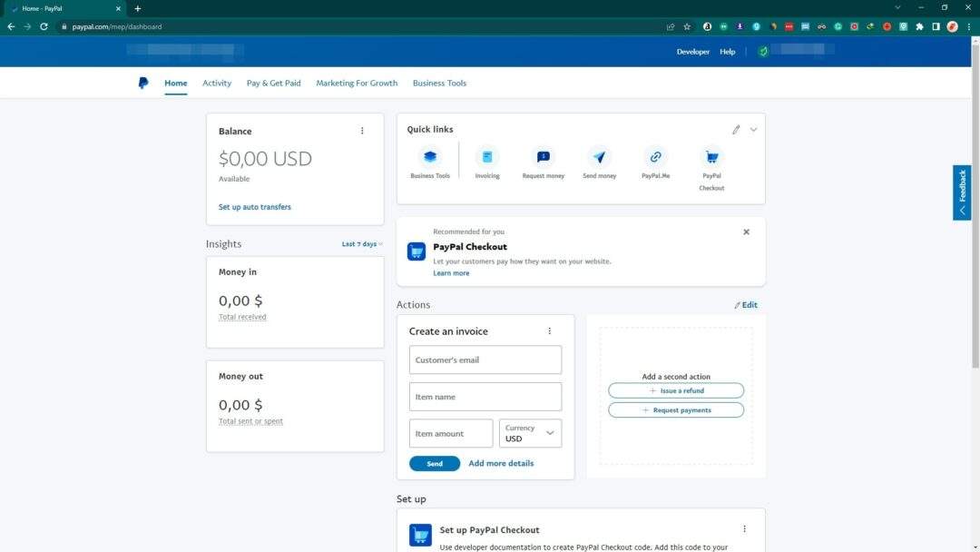Open the PayPal Checkout quick link icon
Image resolution: width=980 pixels, height=552 pixels.
pyautogui.click(x=712, y=157)
